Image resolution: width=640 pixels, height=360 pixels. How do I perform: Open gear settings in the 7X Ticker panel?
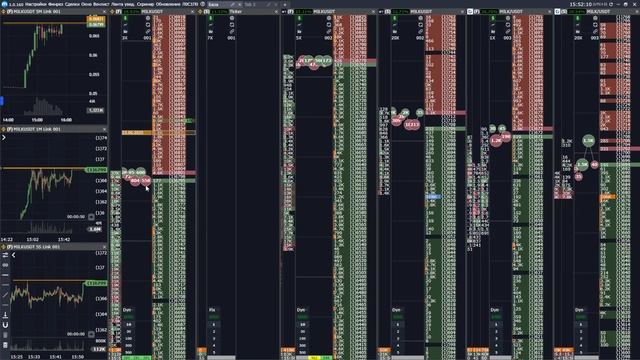[x=232, y=18]
